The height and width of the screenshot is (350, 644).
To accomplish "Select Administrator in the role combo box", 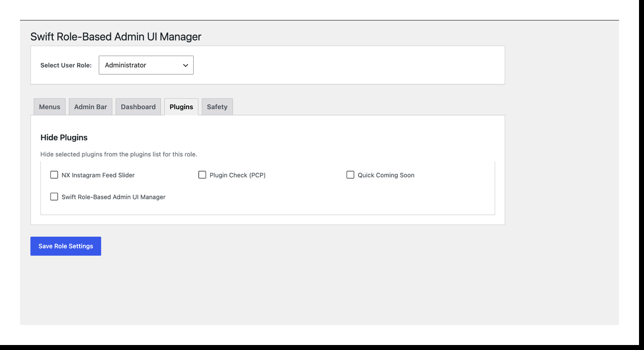I will (x=146, y=65).
